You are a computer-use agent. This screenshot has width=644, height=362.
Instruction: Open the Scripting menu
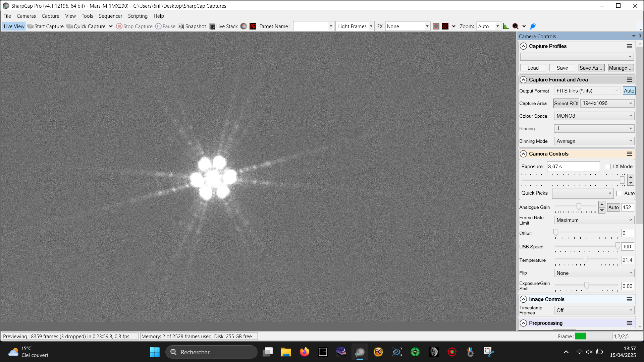pos(138,16)
